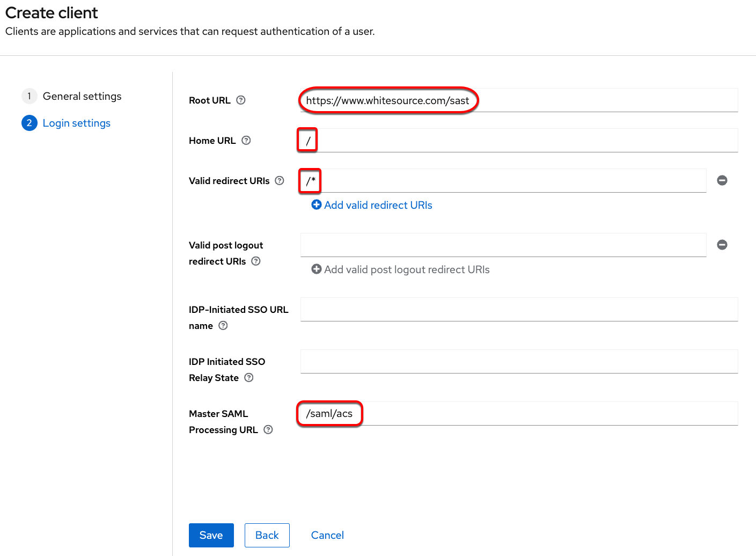Go to General settings step

[82, 96]
